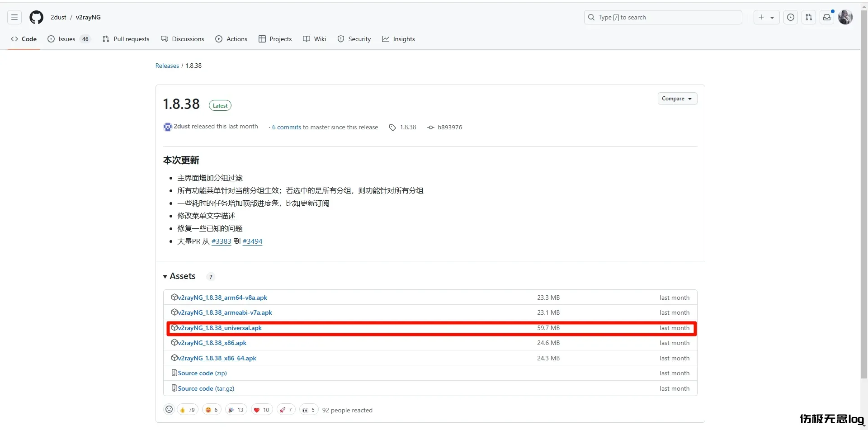Download v2rayNG_1.8.38_arm64-v8a.apk

click(222, 298)
